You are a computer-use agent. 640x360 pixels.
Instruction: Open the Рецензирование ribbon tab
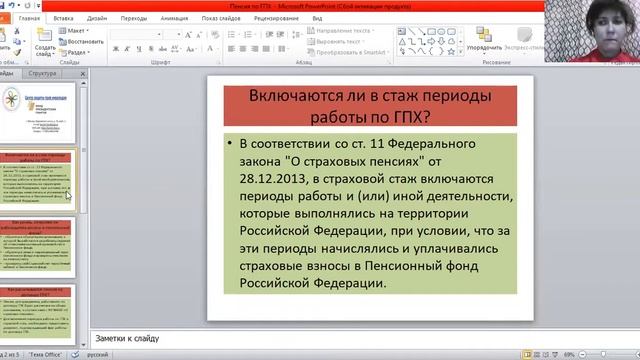pos(276,18)
